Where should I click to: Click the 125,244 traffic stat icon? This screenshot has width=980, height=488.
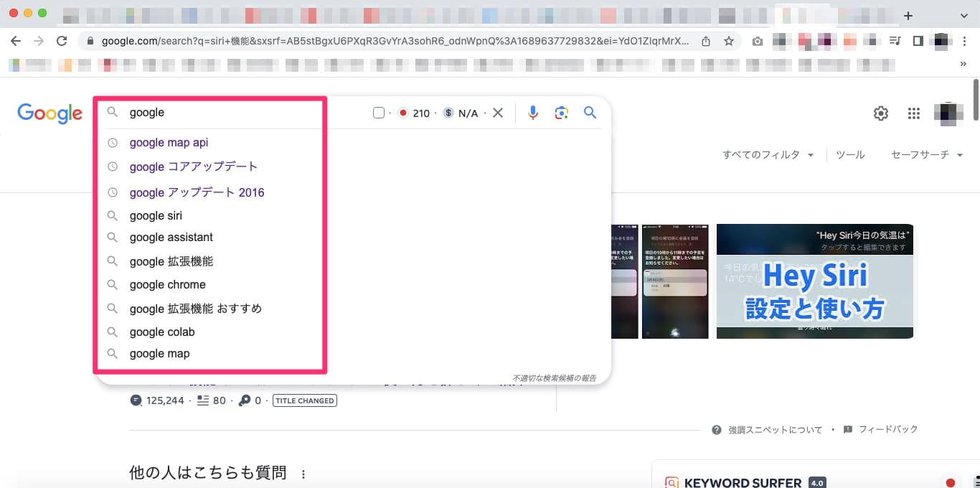(x=136, y=400)
